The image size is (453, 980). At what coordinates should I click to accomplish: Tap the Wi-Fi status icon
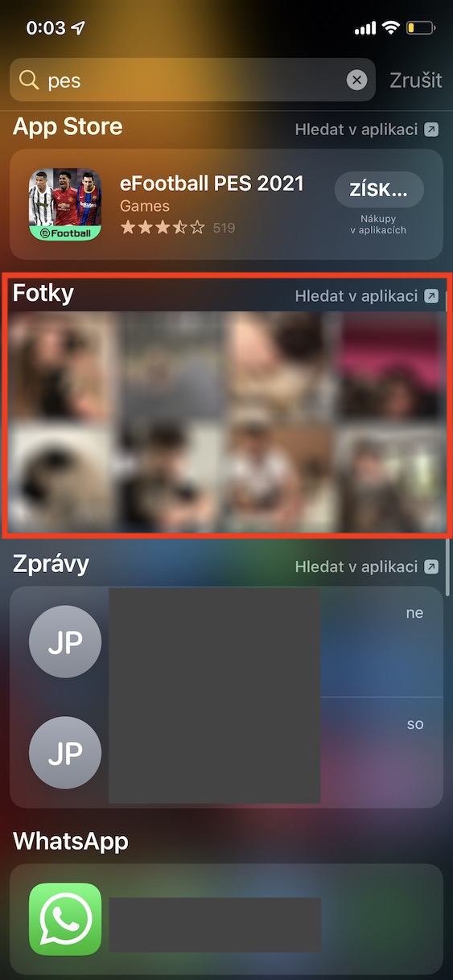pos(391,28)
